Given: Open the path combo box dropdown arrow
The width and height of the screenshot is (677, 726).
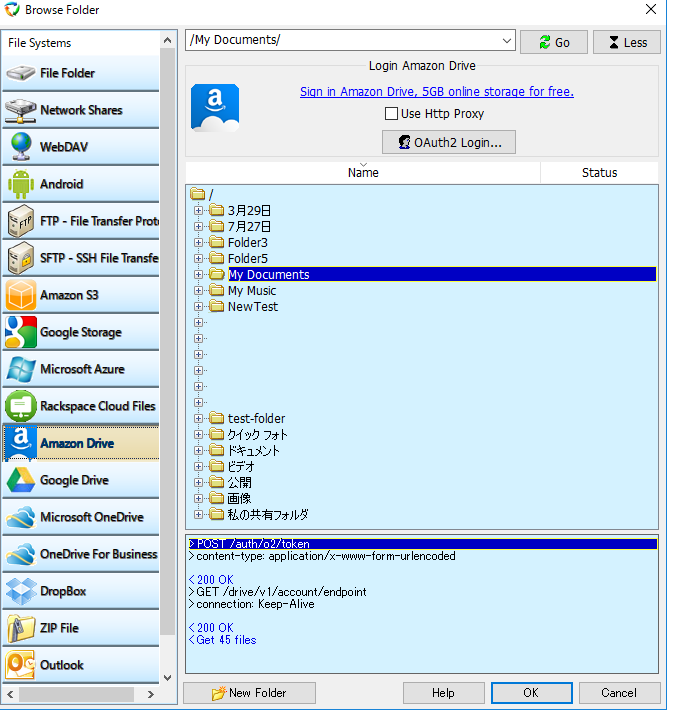Looking at the screenshot, I should tap(507, 40).
